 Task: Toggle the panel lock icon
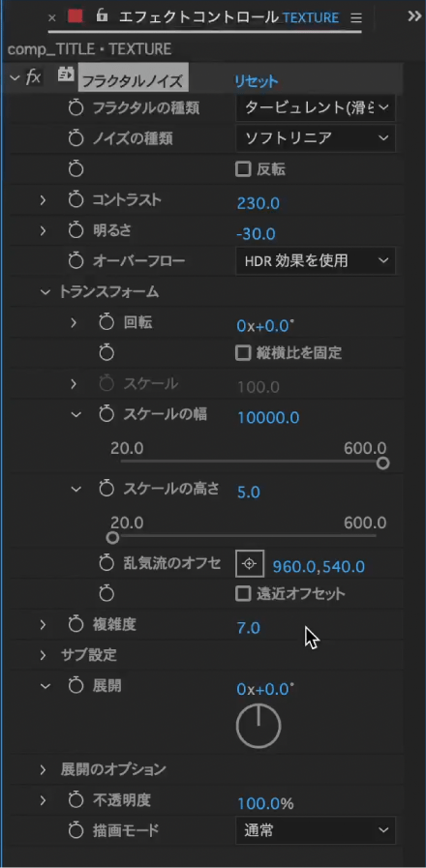click(102, 15)
